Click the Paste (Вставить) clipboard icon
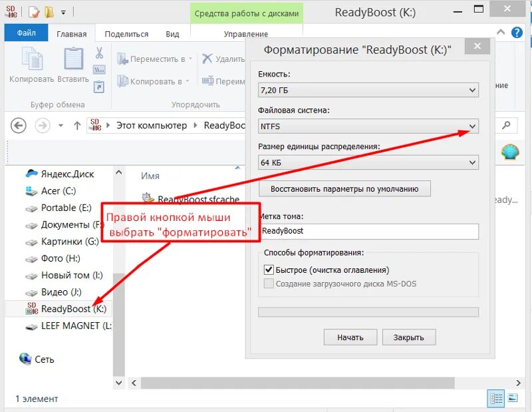 tap(73, 59)
